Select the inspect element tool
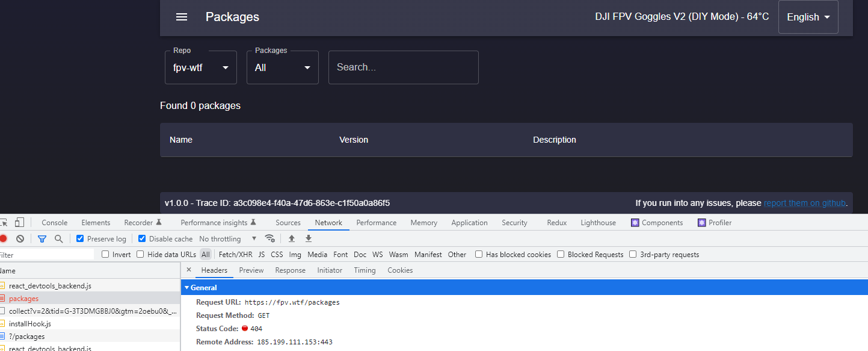The image size is (868, 351). pyautogui.click(x=5, y=222)
